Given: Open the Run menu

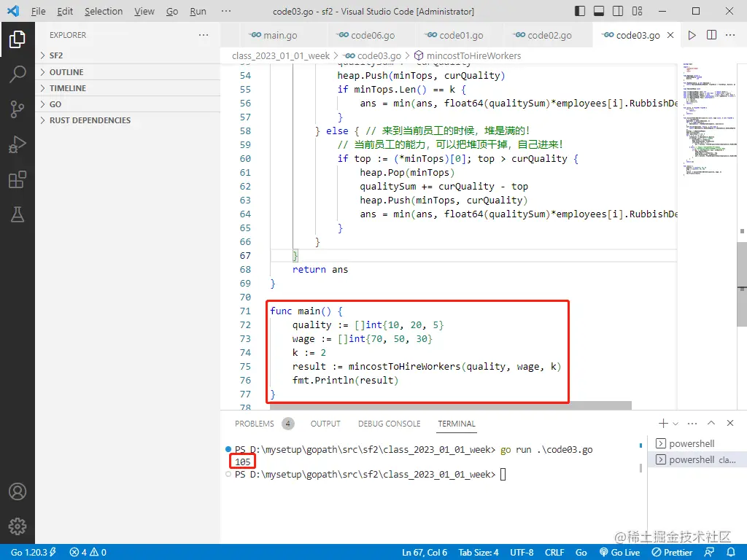Looking at the screenshot, I should coord(198,11).
